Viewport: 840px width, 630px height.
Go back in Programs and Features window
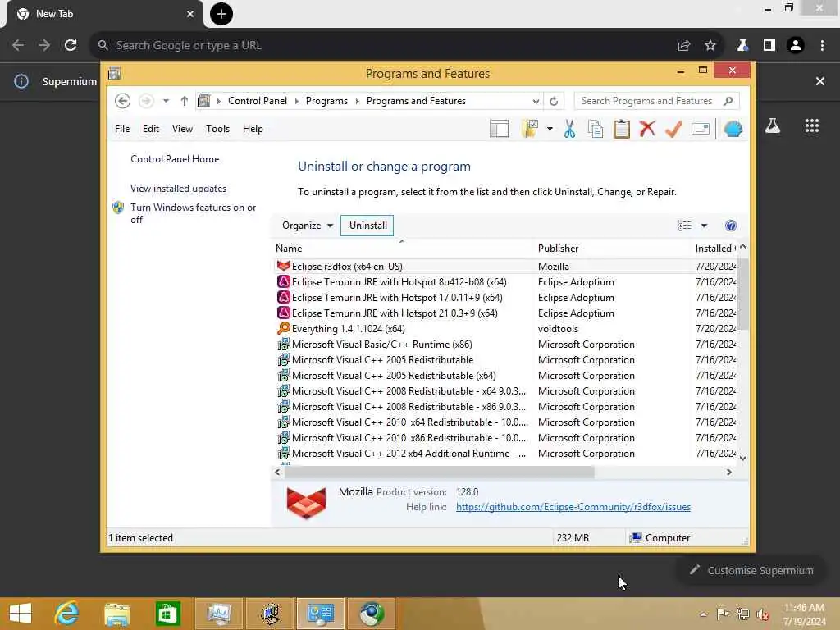[x=123, y=101]
